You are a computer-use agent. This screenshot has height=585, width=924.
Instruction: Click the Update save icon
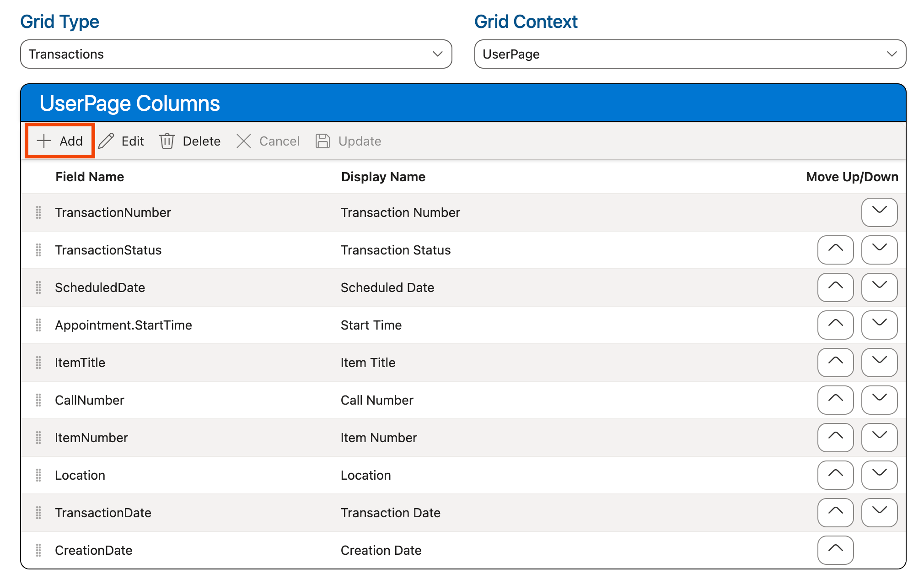coord(323,141)
